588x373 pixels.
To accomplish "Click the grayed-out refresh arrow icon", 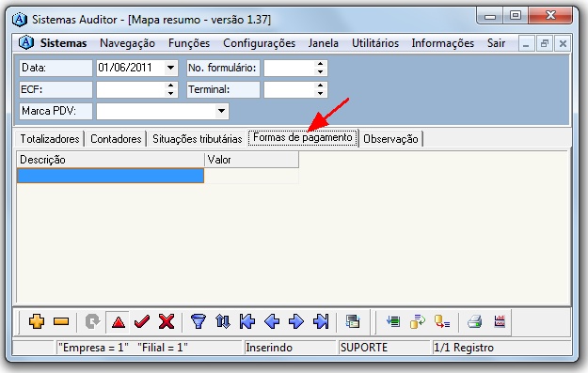I will (x=92, y=321).
